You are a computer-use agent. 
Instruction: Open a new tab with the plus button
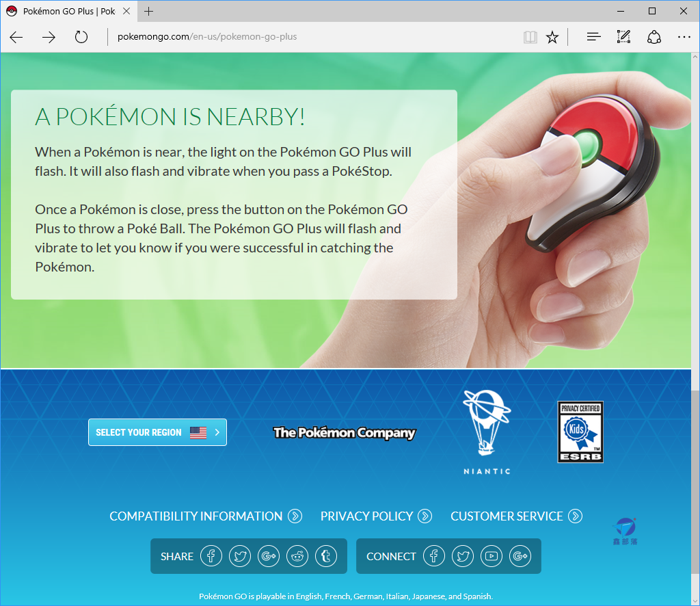click(148, 11)
